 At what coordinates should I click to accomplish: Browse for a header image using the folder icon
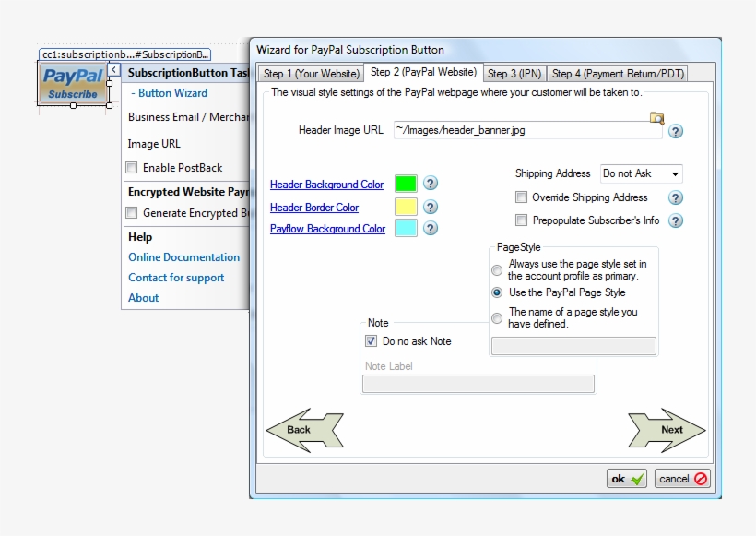coord(656,119)
